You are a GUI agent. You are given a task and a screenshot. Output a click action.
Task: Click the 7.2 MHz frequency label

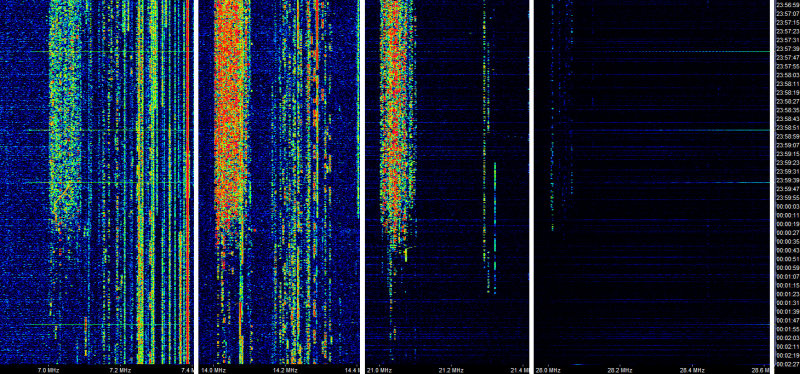121,370
